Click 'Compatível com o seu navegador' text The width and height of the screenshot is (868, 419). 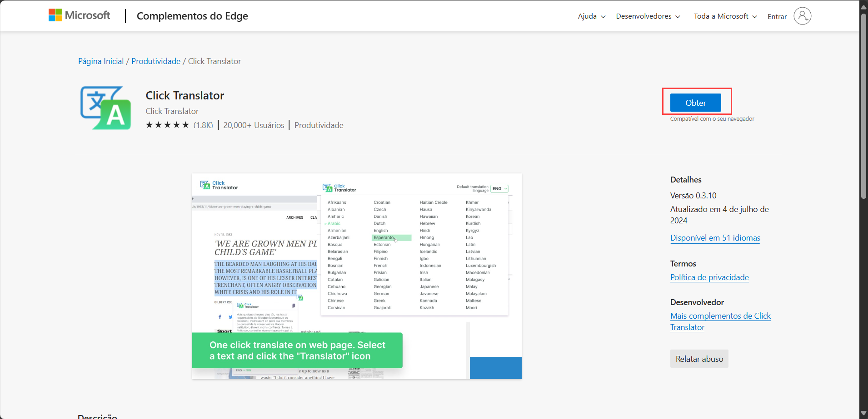click(x=712, y=119)
